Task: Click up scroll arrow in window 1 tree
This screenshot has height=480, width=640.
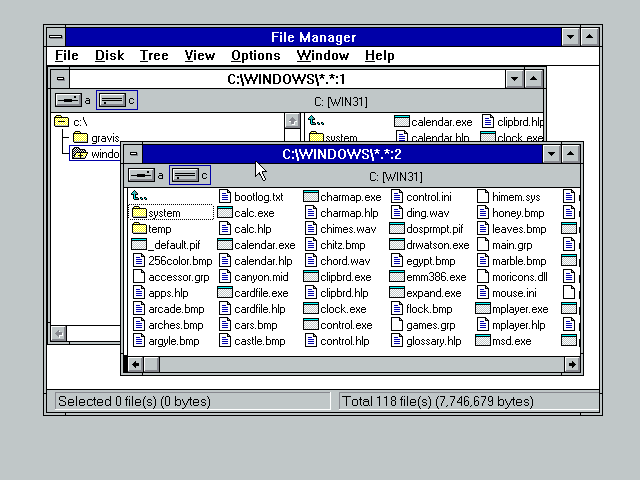Action: click(292, 121)
